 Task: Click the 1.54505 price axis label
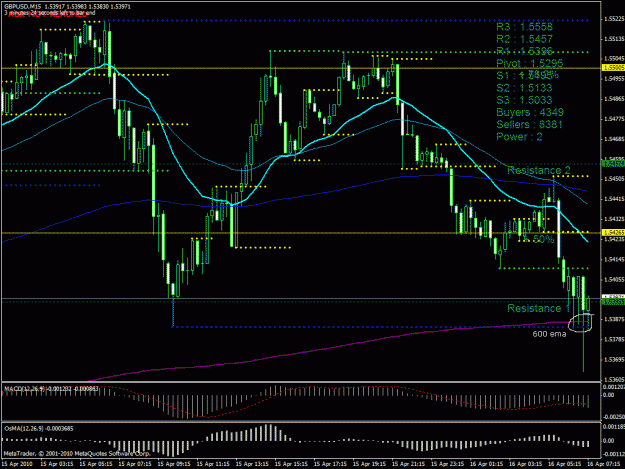[x=614, y=179]
